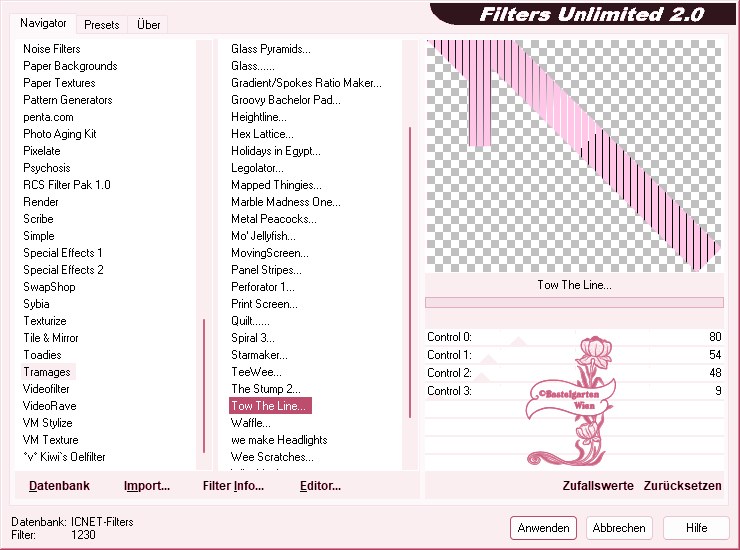Image resolution: width=740 pixels, height=550 pixels.
Task: Choose Groovy Bachelor Pad... filter
Action: click(286, 100)
